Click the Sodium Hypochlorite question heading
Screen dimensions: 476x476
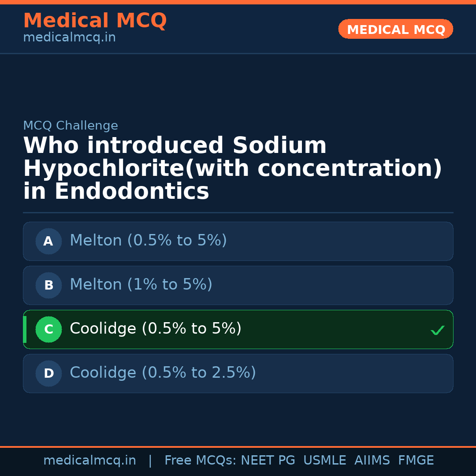pos(232,169)
